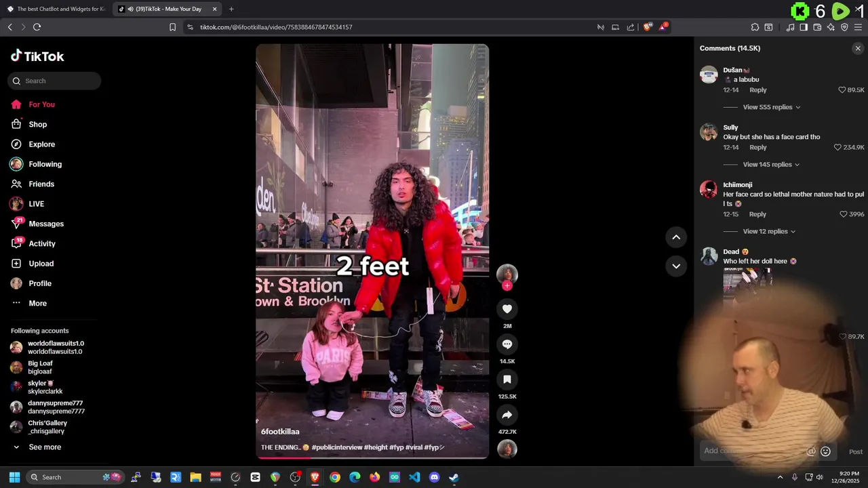Viewport: 868px width, 488px height.
Task: Open More menu in sidebar
Action: pos(28,304)
